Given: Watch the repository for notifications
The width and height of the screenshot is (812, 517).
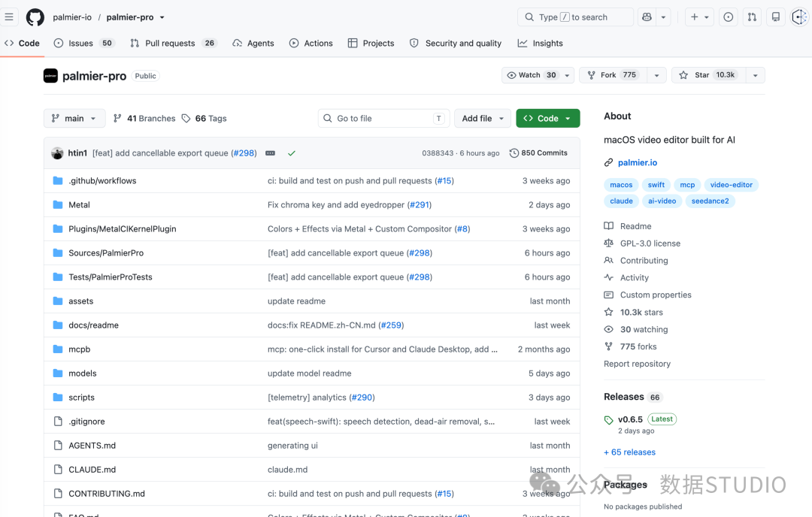Looking at the screenshot, I should pyautogui.click(x=538, y=75).
